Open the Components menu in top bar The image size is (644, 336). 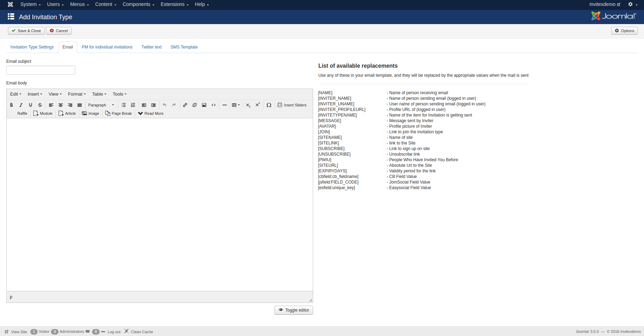coord(138,4)
